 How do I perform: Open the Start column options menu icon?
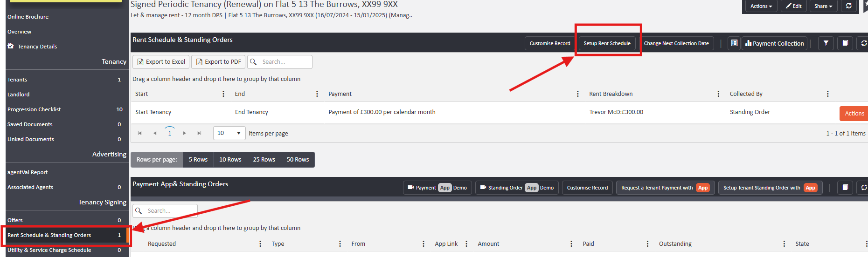coord(223,94)
